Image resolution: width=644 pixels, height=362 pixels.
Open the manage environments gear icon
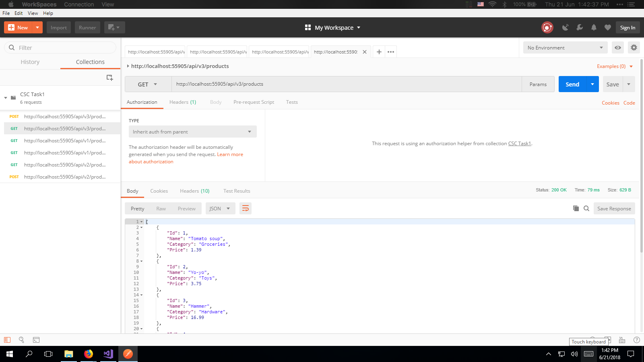pos(634,47)
